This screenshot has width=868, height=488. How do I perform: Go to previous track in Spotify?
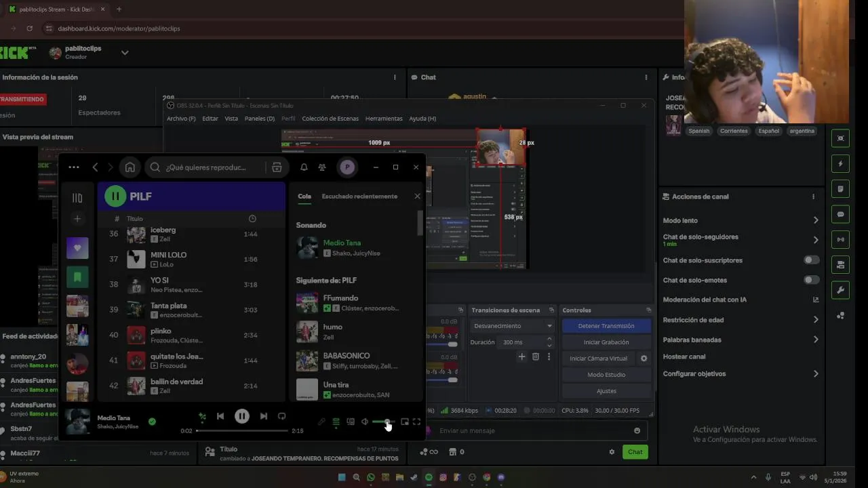tap(220, 416)
